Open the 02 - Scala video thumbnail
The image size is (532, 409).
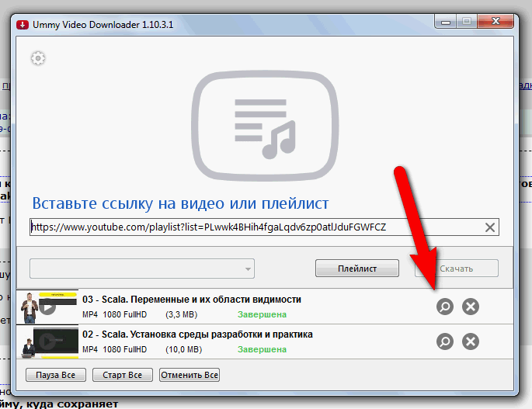click(47, 341)
